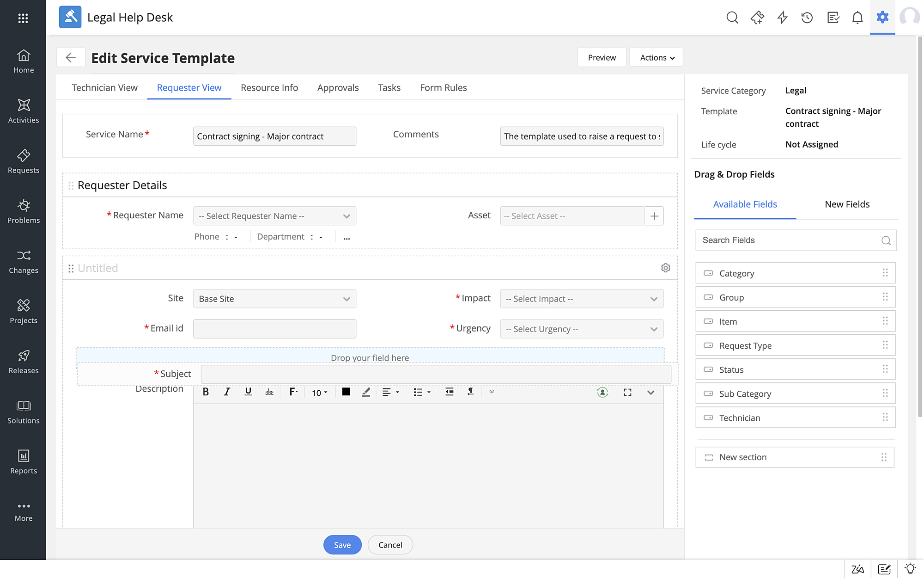Image resolution: width=924 pixels, height=578 pixels.
Task: Open the global search icon
Action: click(x=733, y=17)
